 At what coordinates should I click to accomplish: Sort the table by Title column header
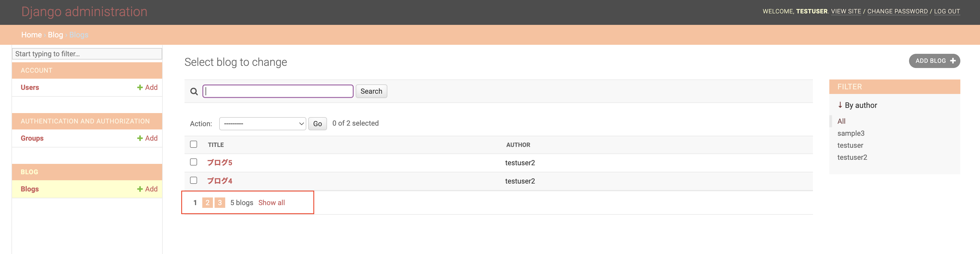click(216, 145)
